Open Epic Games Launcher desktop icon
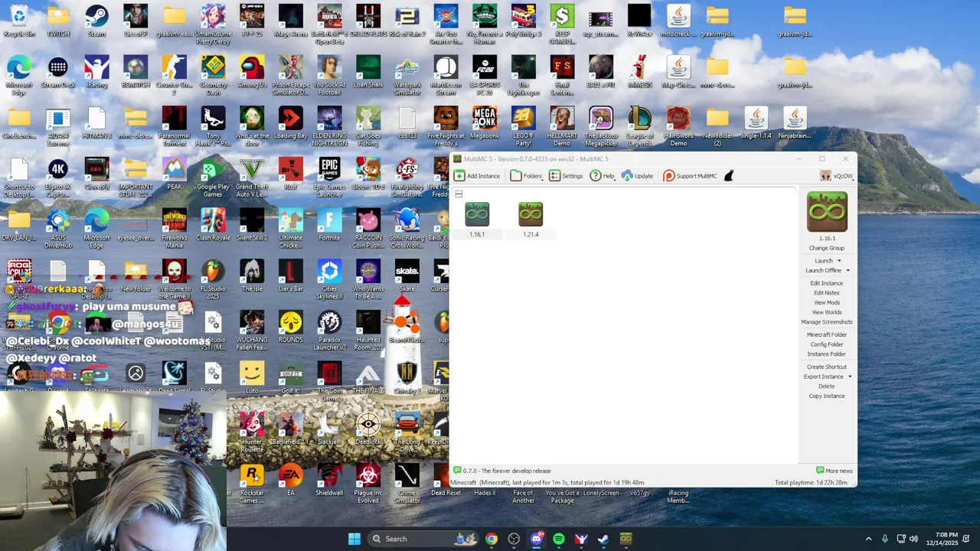The width and height of the screenshot is (980, 551). click(x=329, y=177)
